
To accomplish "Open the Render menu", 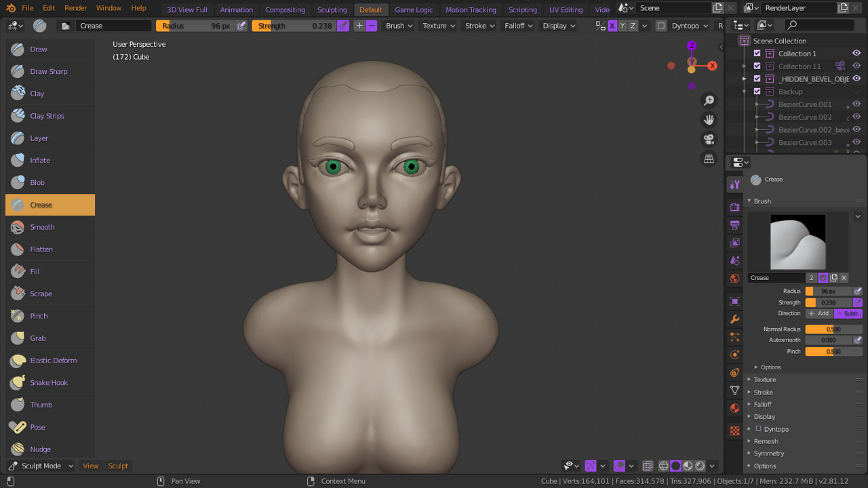I will pyautogui.click(x=75, y=8).
